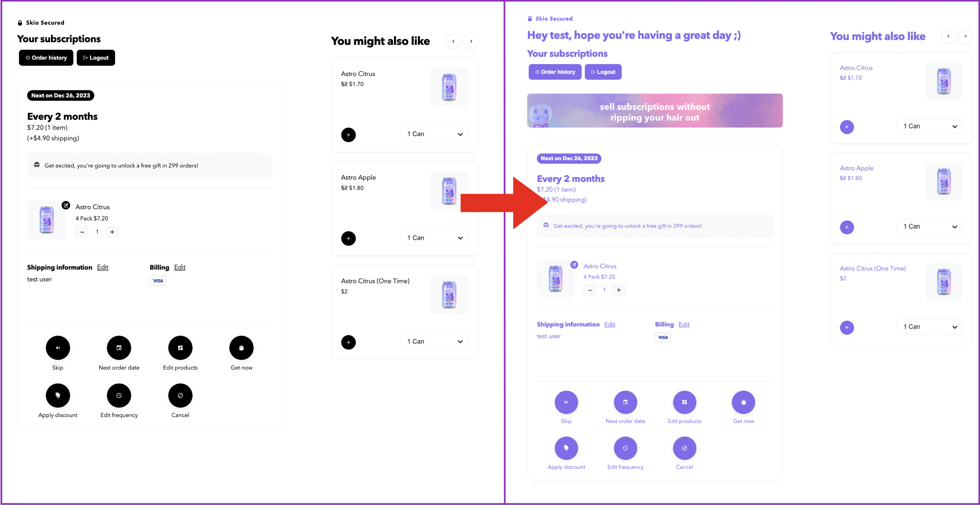This screenshot has width=980, height=505.
Task: Expand 1 Can dropdown for purple-themed Astro Apple
Action: (930, 227)
